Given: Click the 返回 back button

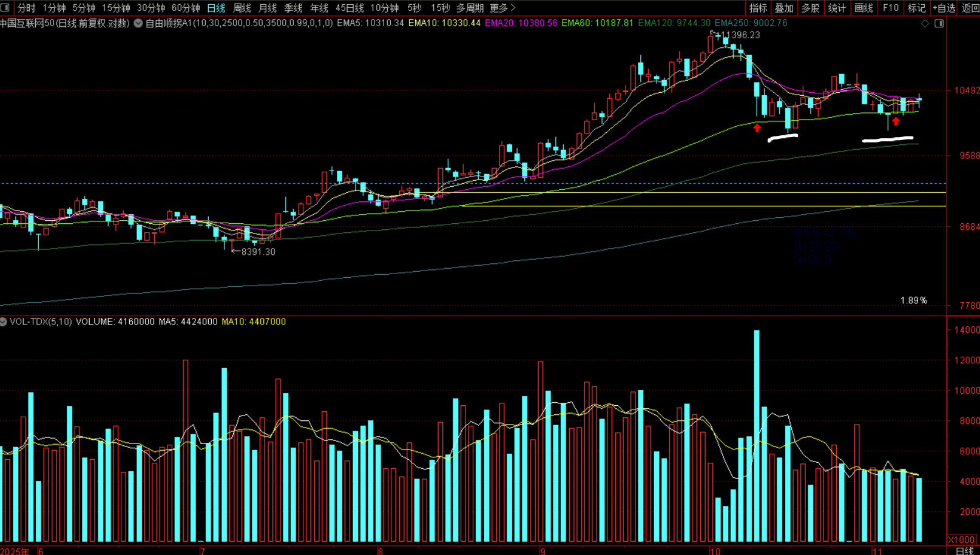Looking at the screenshot, I should (970, 8).
